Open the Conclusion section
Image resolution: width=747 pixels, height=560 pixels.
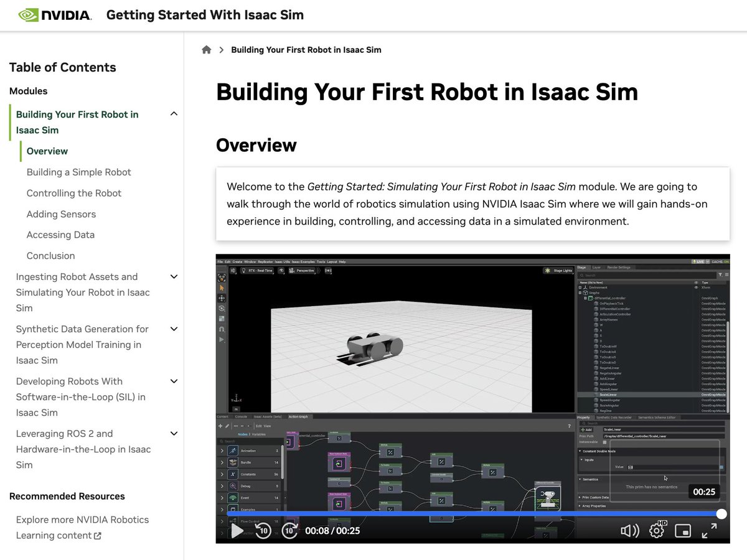pyautogui.click(x=50, y=256)
